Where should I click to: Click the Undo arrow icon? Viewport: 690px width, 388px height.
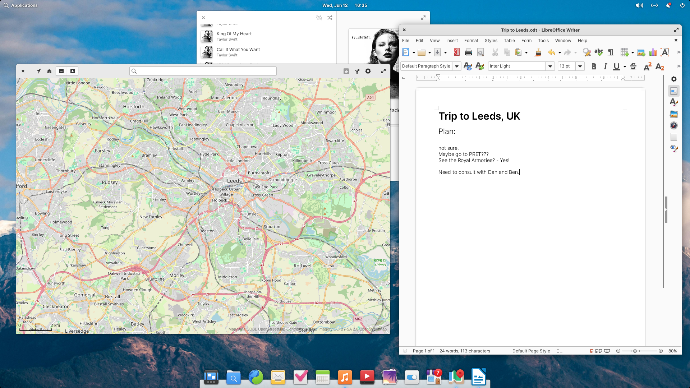point(551,52)
